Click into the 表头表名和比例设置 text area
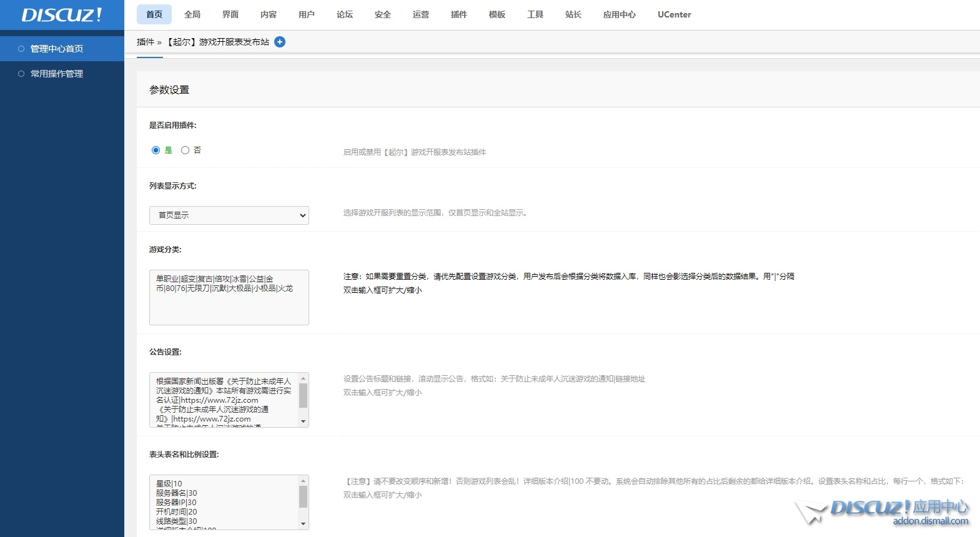 (x=224, y=503)
